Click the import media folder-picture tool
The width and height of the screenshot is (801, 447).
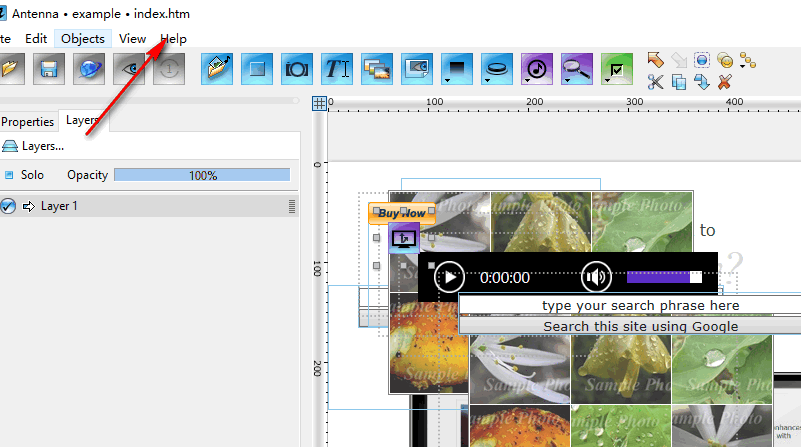tap(217, 69)
